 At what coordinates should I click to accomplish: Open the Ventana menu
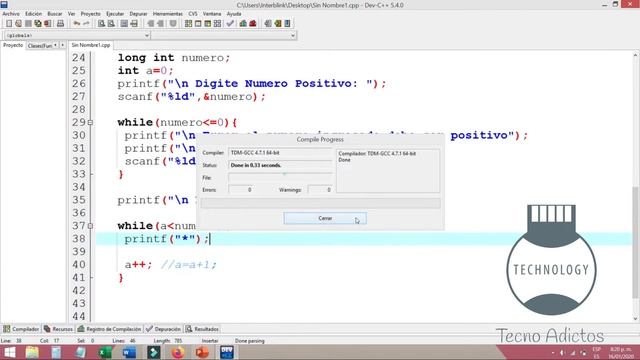212,14
